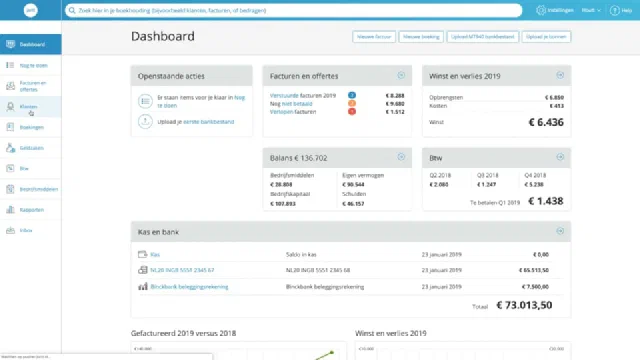Click the upload arrow icon in Openstaande acties
The width and height of the screenshot is (640, 360).
click(x=145, y=121)
